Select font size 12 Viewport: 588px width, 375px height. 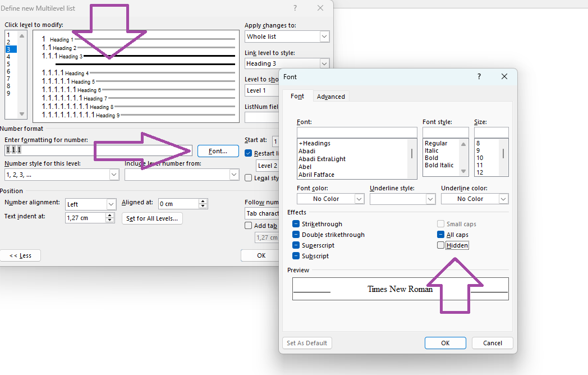pyautogui.click(x=480, y=172)
